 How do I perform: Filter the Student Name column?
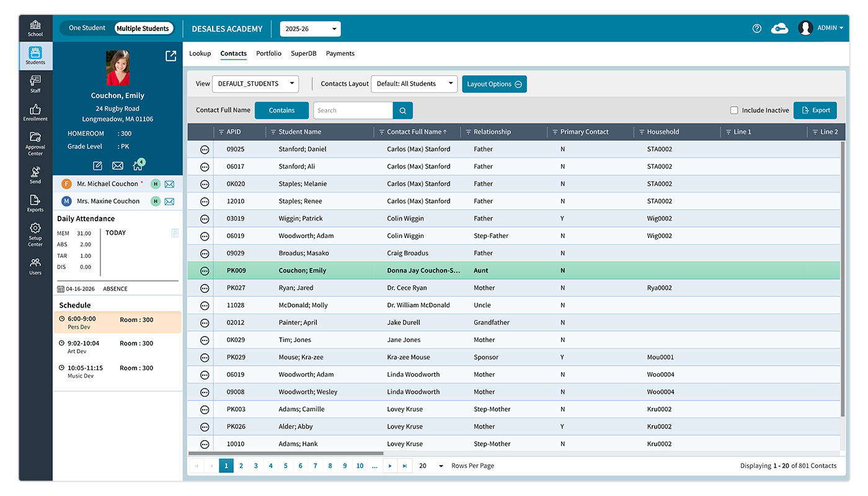[x=273, y=132]
